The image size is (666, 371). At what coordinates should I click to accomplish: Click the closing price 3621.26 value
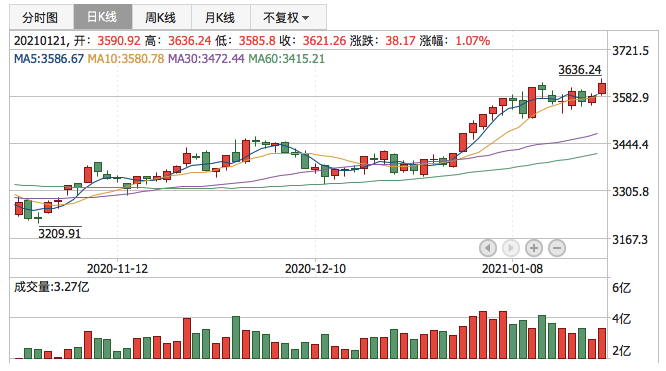(324, 41)
